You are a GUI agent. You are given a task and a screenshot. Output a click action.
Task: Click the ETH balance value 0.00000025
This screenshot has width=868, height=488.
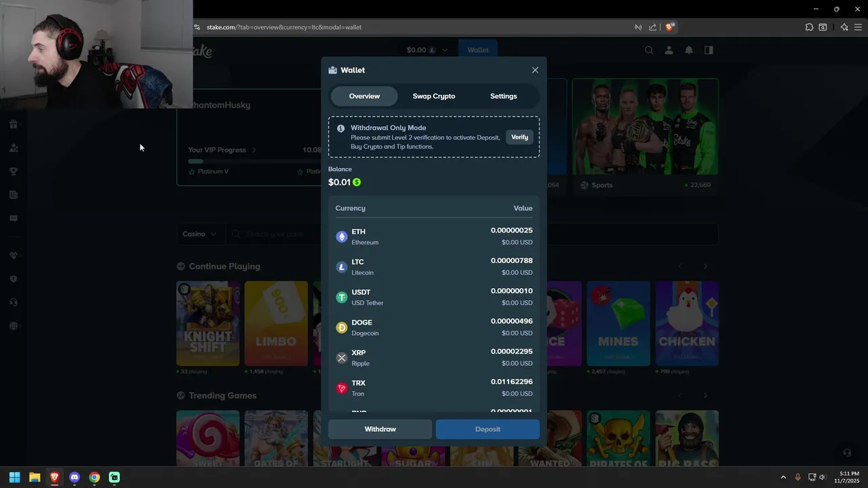click(x=511, y=230)
